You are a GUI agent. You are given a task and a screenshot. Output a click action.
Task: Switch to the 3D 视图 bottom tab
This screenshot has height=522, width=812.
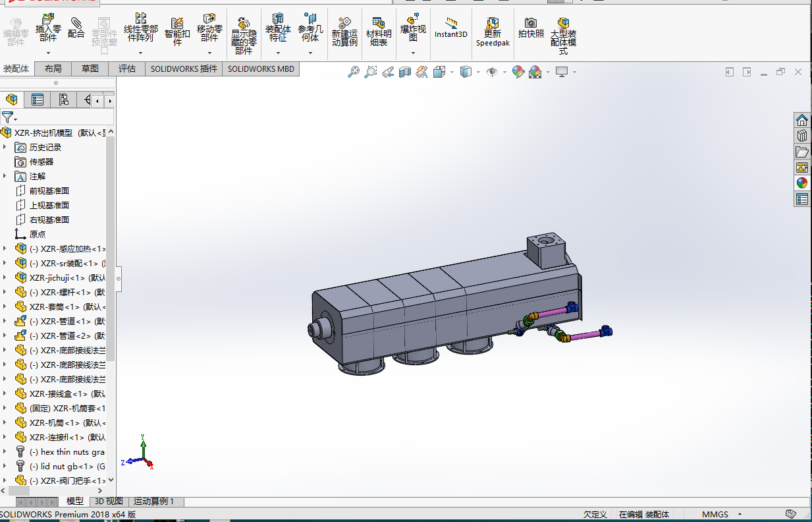[109, 502]
